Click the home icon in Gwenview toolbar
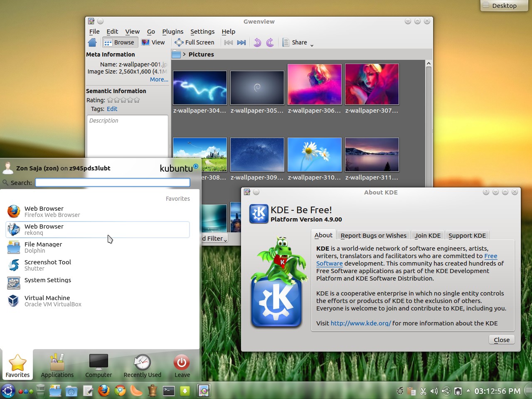This screenshot has width=532, height=399. (x=92, y=42)
